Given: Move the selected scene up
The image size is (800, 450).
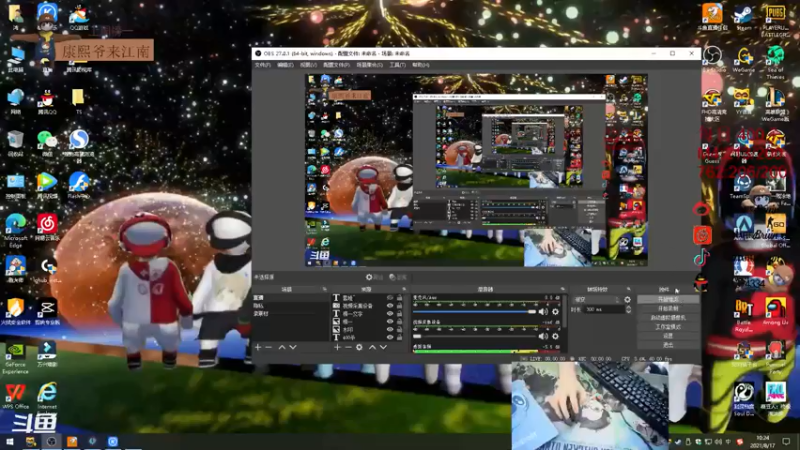Looking at the screenshot, I should coord(282,347).
